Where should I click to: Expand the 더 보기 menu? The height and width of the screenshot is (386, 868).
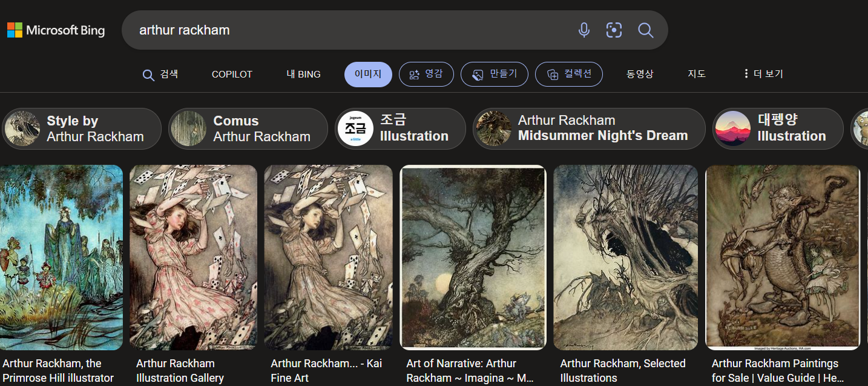[763, 75]
